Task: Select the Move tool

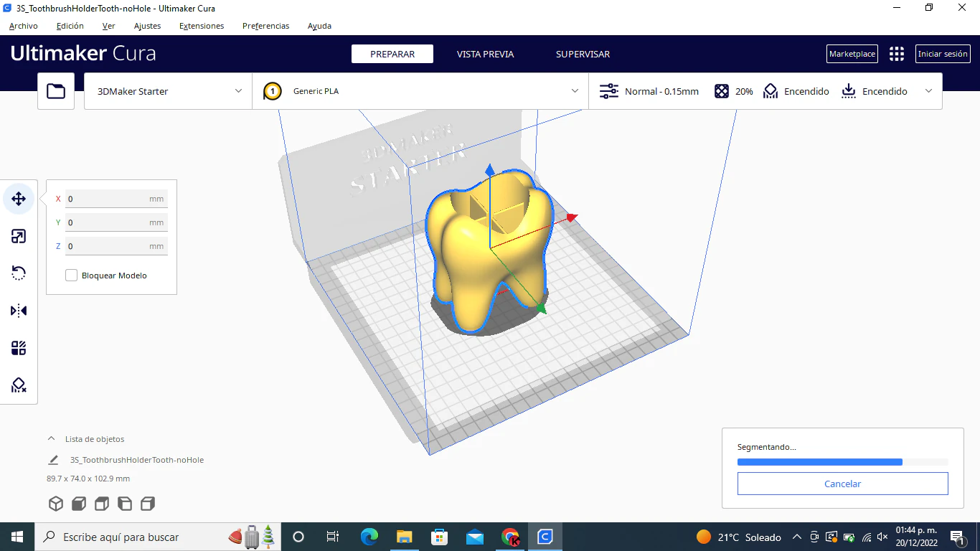Action: click(18, 199)
